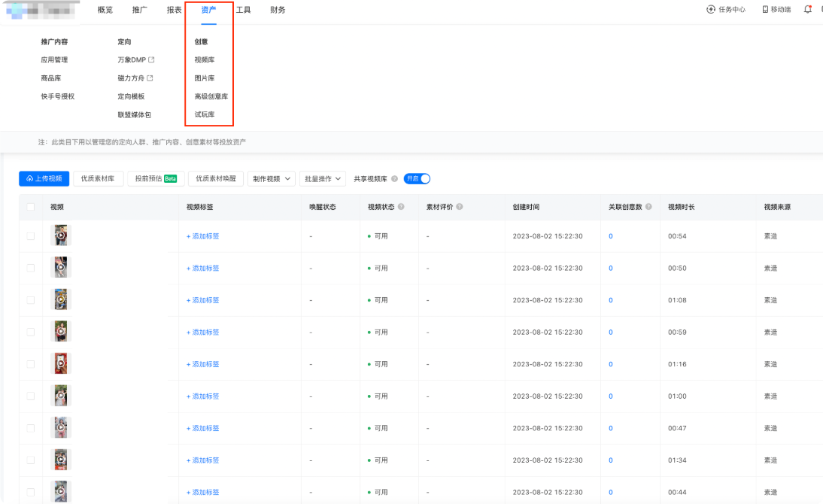
Task: Toggle the 共享视频库 switch off
Action: 417,179
